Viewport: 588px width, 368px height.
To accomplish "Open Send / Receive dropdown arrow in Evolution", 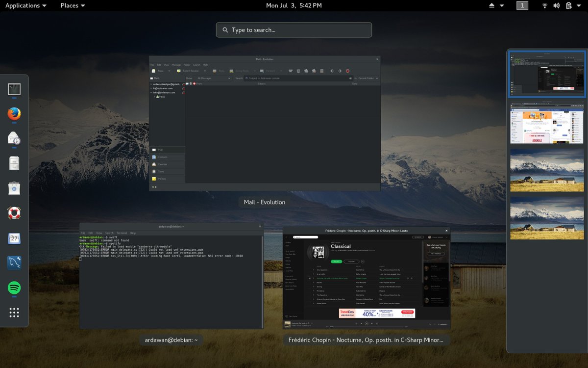I will (x=205, y=71).
